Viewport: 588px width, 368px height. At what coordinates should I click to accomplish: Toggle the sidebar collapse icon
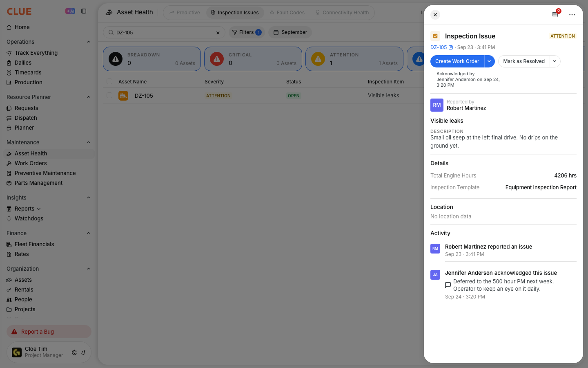(84, 11)
